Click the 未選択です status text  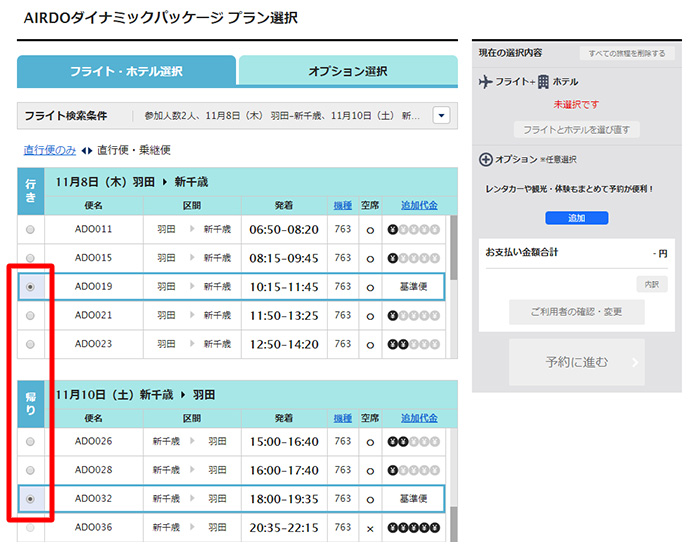(576, 104)
